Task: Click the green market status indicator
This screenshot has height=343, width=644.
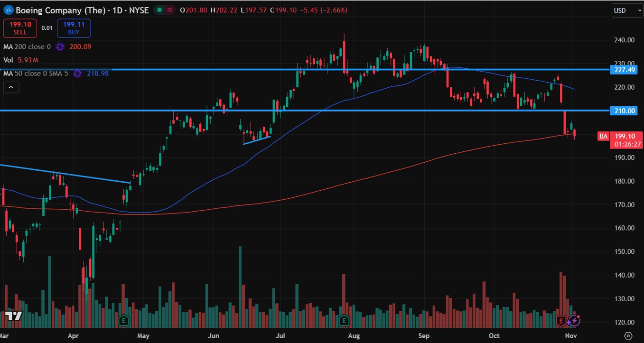Action: tap(160, 10)
